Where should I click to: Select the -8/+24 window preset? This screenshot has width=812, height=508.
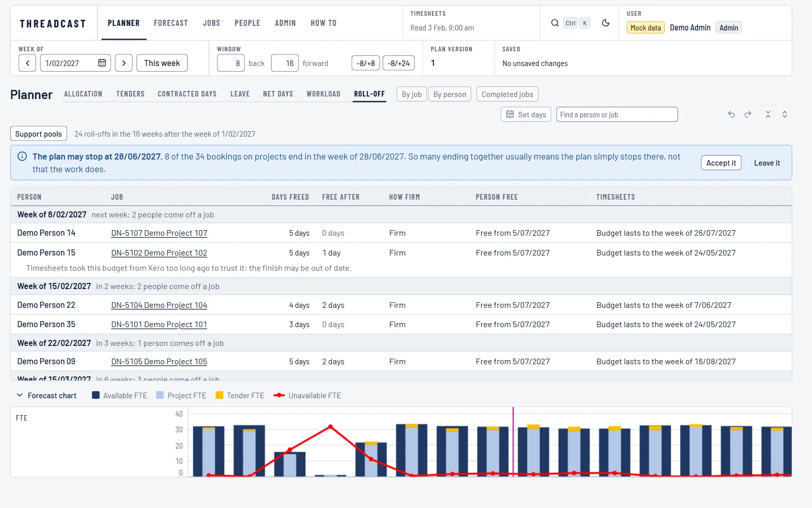point(399,63)
